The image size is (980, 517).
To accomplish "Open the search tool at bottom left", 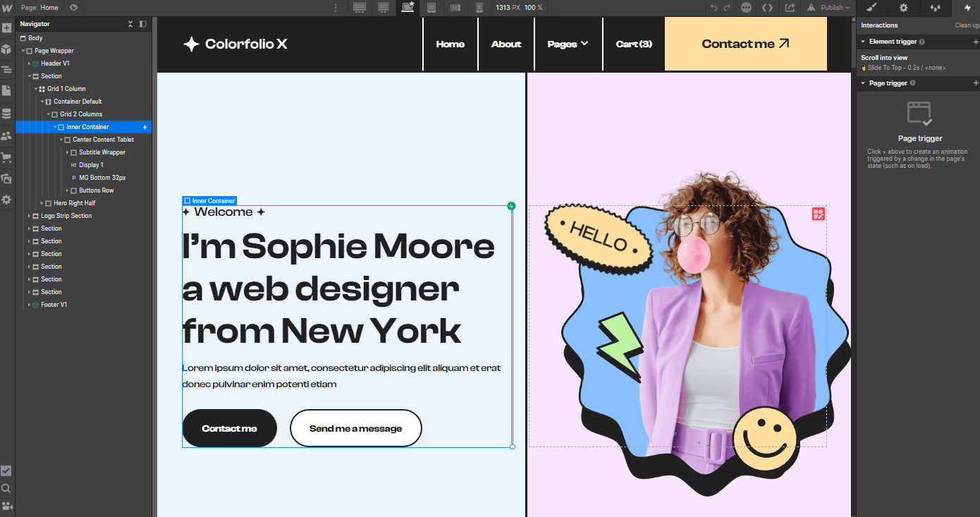I will point(7,488).
